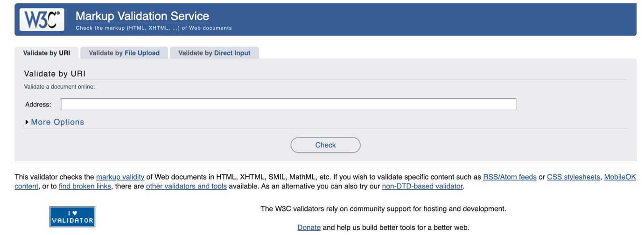Open the CSS stylesheets link

point(574,177)
